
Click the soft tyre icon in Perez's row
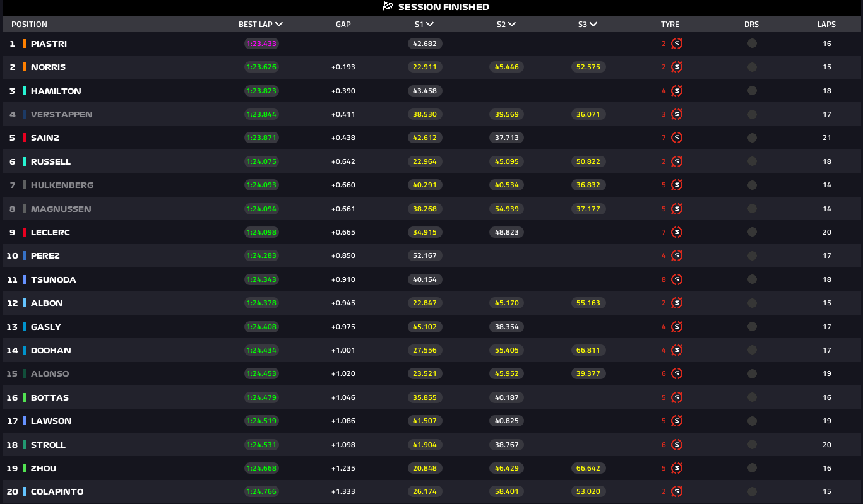point(677,255)
